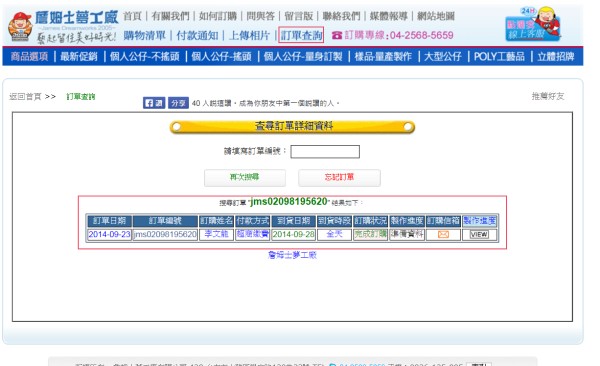Click the 上傳相片 upload photo link

249,36
